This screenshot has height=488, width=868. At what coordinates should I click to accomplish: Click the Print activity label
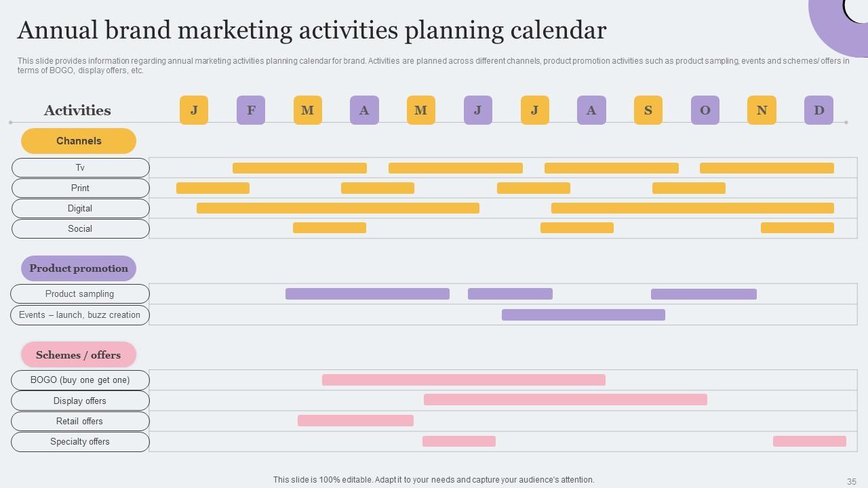click(80, 188)
